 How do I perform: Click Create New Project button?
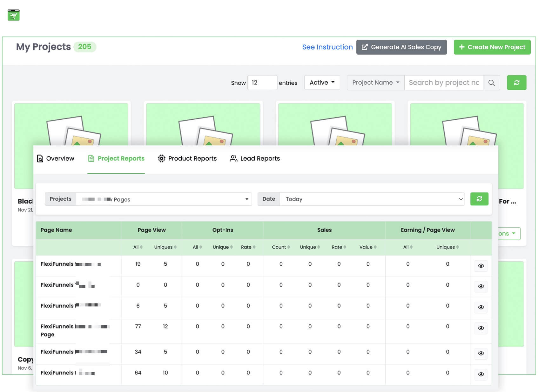492,47
